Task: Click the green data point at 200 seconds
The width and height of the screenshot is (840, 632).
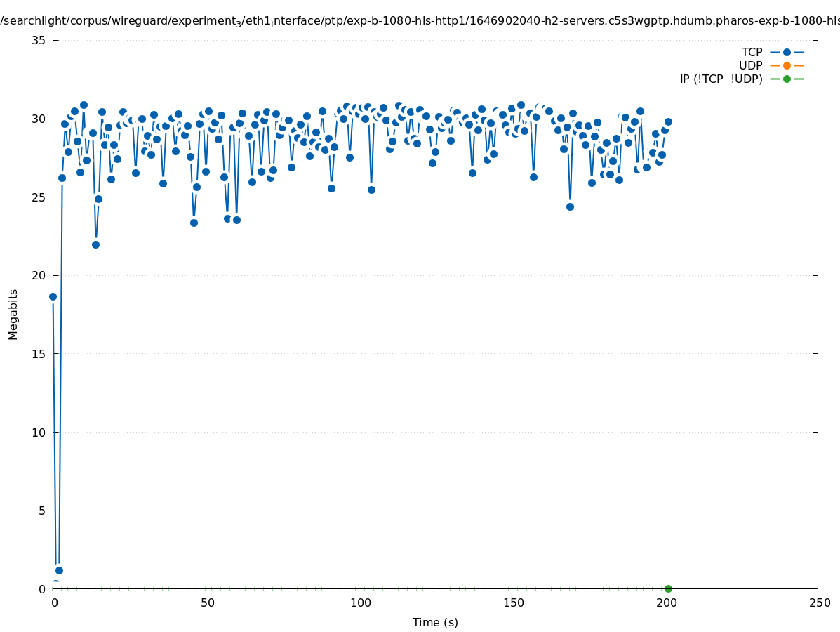Action: click(668, 588)
